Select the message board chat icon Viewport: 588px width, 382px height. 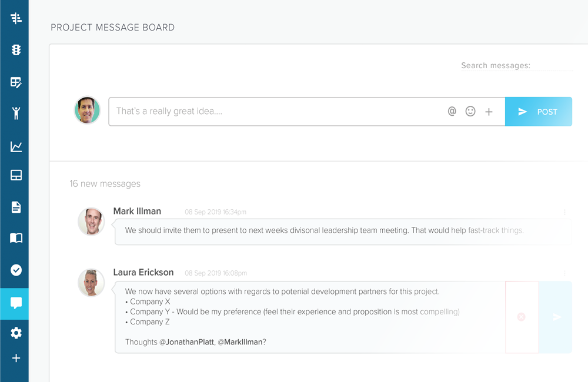pos(15,304)
